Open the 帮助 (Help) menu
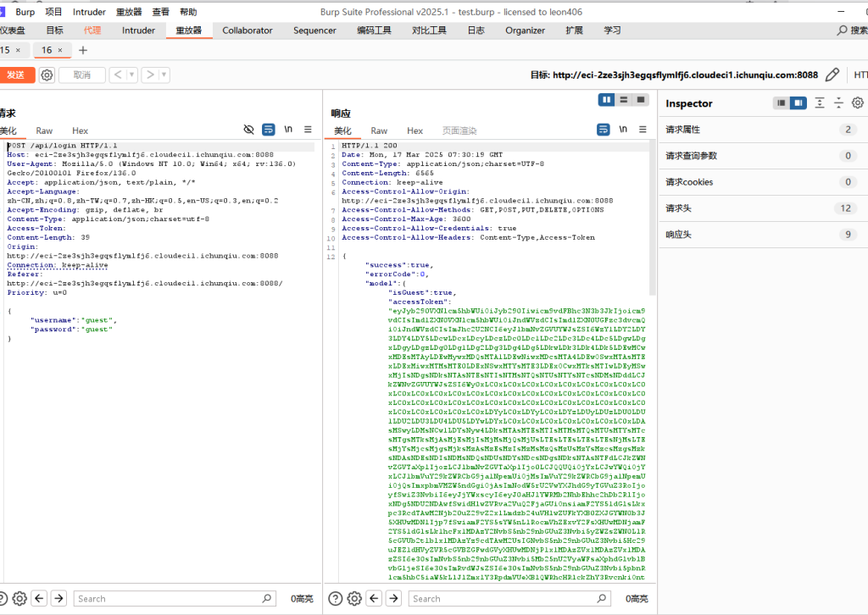The width and height of the screenshot is (868, 615). point(188,12)
